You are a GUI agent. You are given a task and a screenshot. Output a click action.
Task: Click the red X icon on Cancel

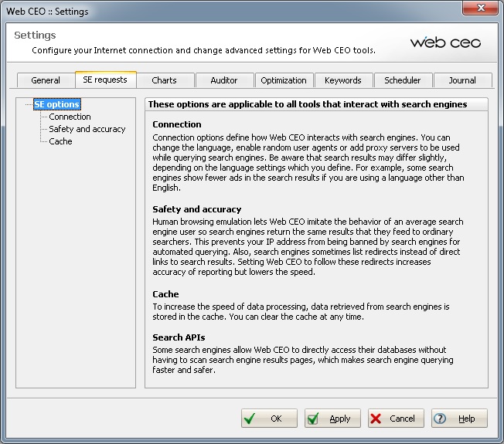pos(376,419)
